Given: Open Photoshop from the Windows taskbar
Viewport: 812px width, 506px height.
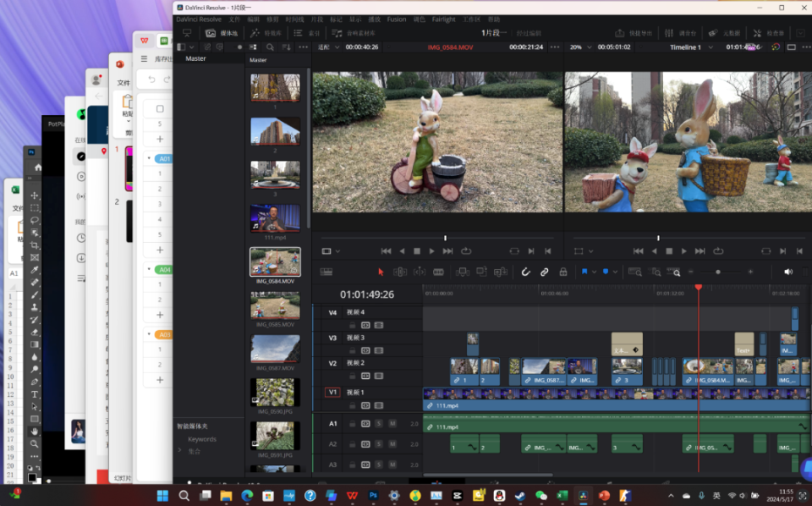Looking at the screenshot, I should coord(373,496).
